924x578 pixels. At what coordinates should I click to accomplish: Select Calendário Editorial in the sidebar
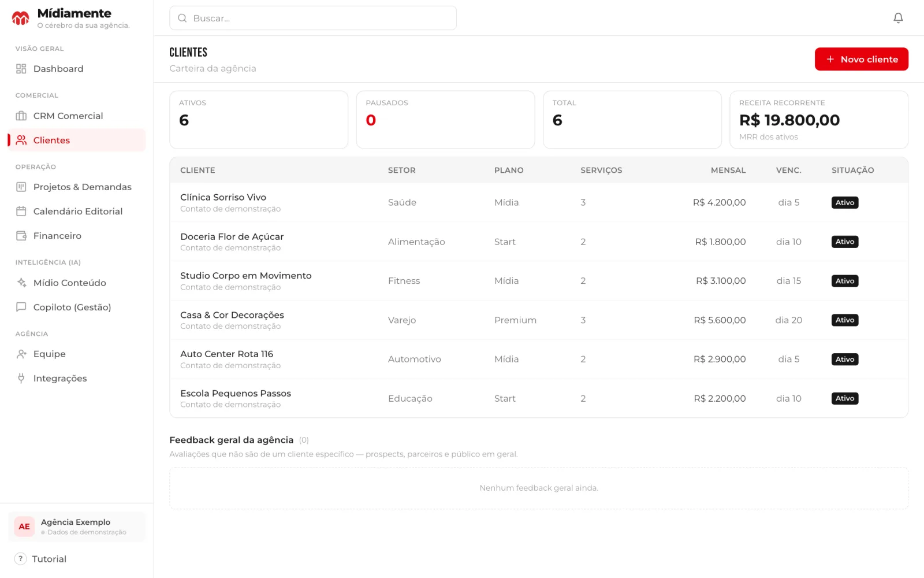tap(77, 212)
